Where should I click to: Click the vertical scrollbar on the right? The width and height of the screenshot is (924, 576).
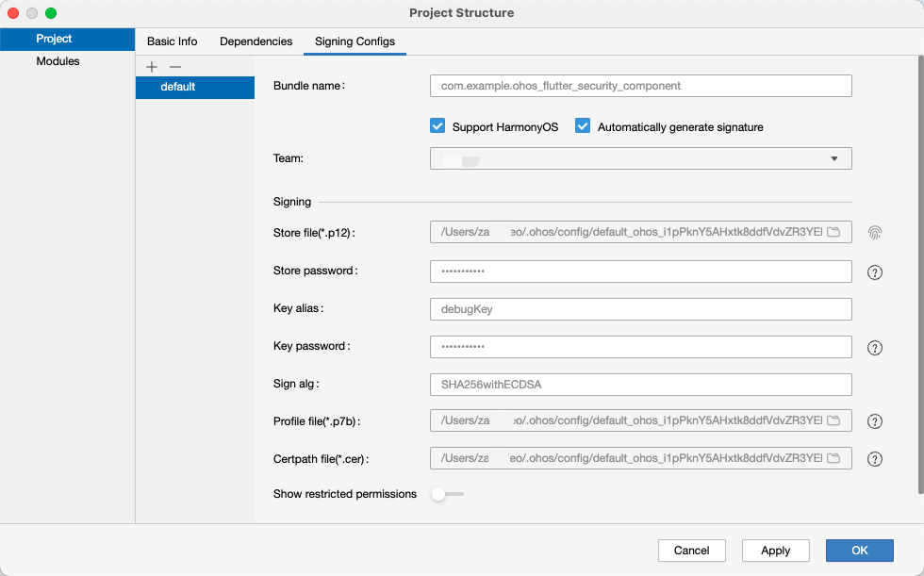coord(920,274)
